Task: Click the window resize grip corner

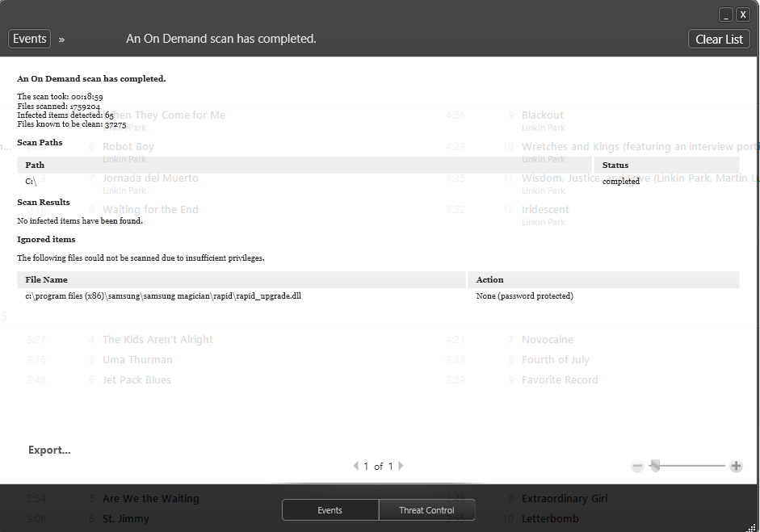Action: point(752,526)
